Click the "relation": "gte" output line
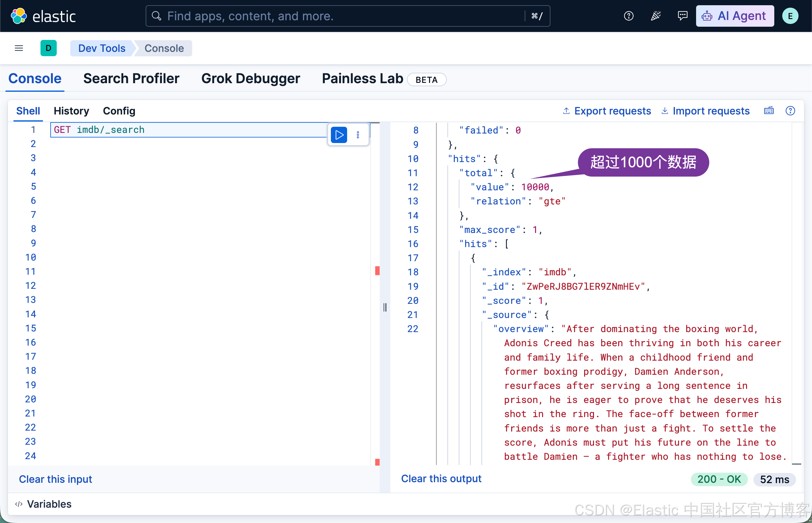The image size is (812, 523). (518, 201)
